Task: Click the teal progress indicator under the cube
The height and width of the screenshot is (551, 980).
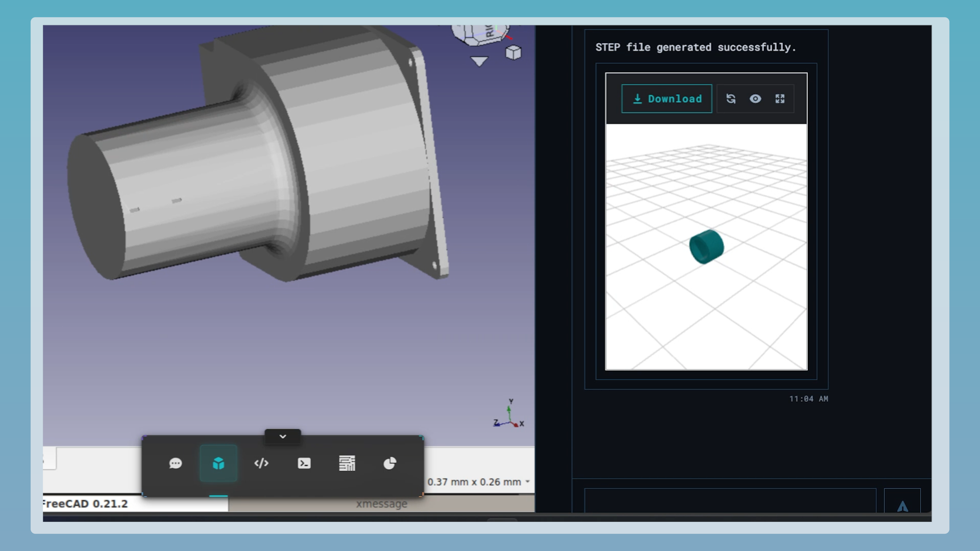Action: coord(219,496)
